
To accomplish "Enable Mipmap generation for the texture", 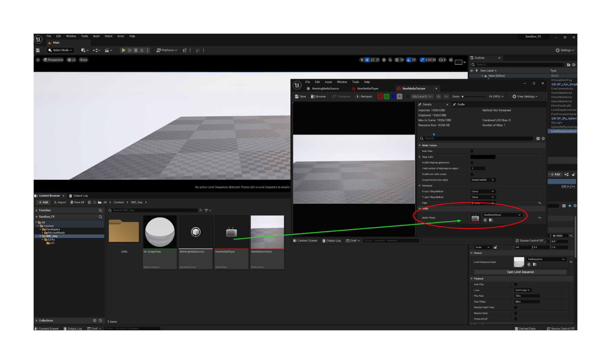I will [x=472, y=162].
